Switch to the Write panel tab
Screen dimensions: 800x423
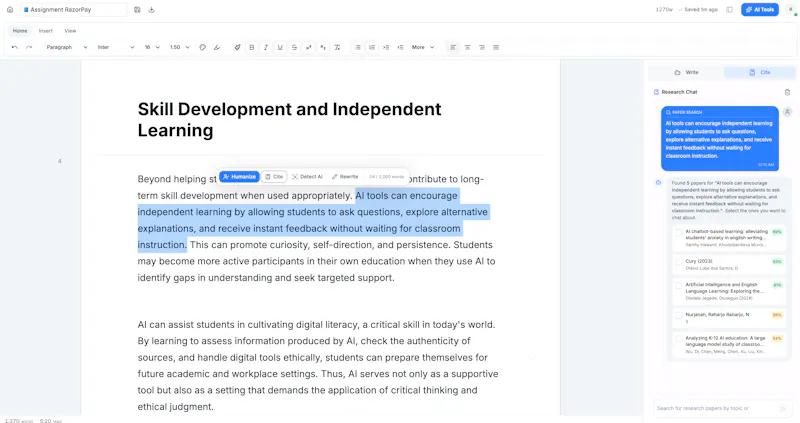(686, 72)
